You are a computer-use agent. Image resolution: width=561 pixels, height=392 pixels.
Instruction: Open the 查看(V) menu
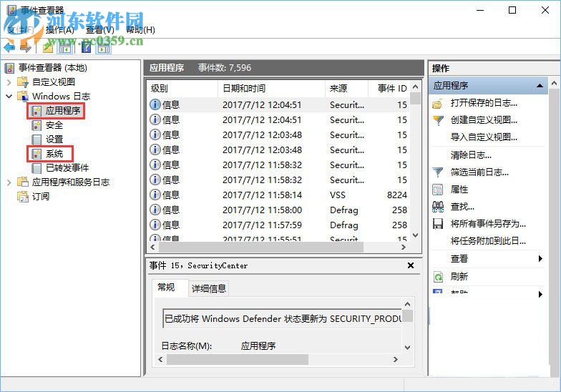point(100,30)
